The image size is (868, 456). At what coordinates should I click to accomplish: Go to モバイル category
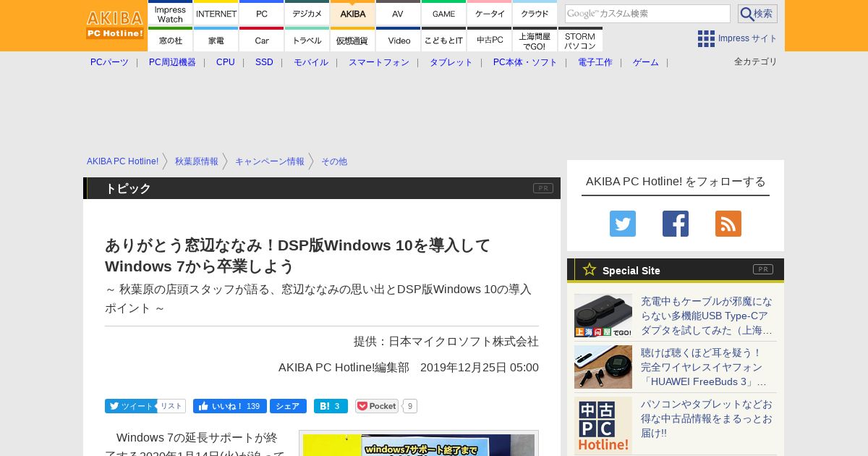[x=311, y=62]
